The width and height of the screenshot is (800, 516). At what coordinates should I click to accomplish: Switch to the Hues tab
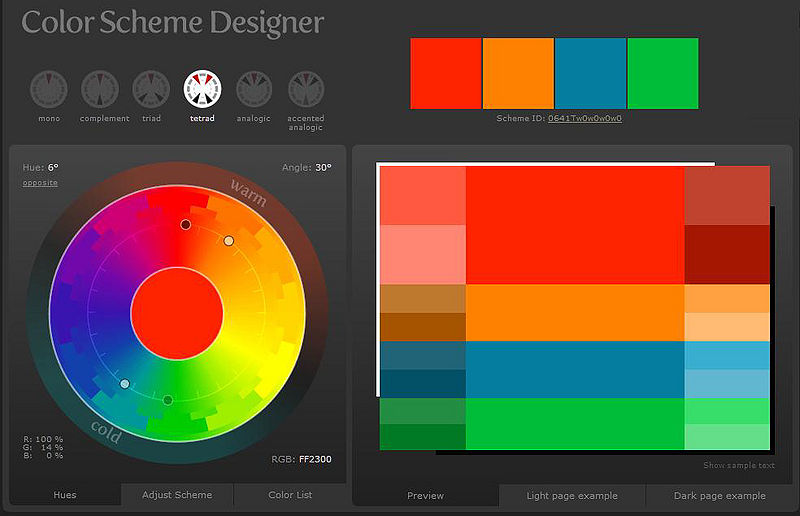[x=65, y=495]
